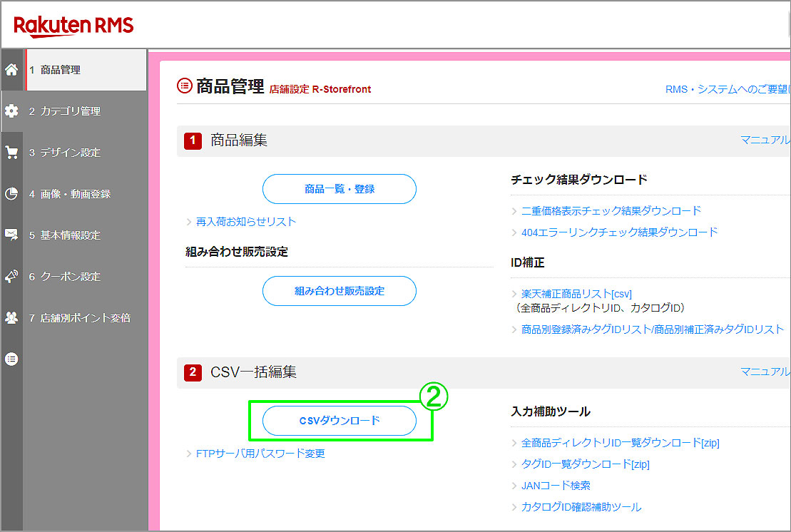This screenshot has height=532, width=791.
Task: Click the red list icon beside 商品管理 heading
Action: [x=184, y=86]
